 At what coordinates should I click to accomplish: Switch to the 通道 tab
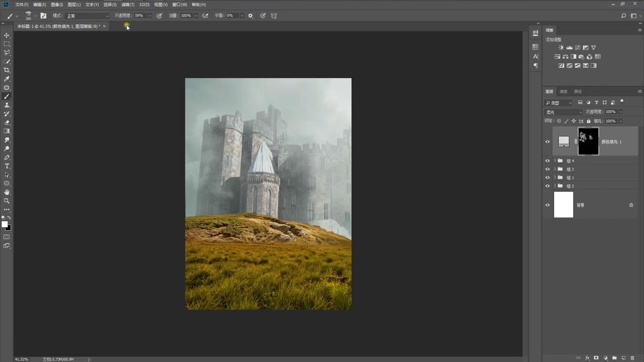(563, 92)
